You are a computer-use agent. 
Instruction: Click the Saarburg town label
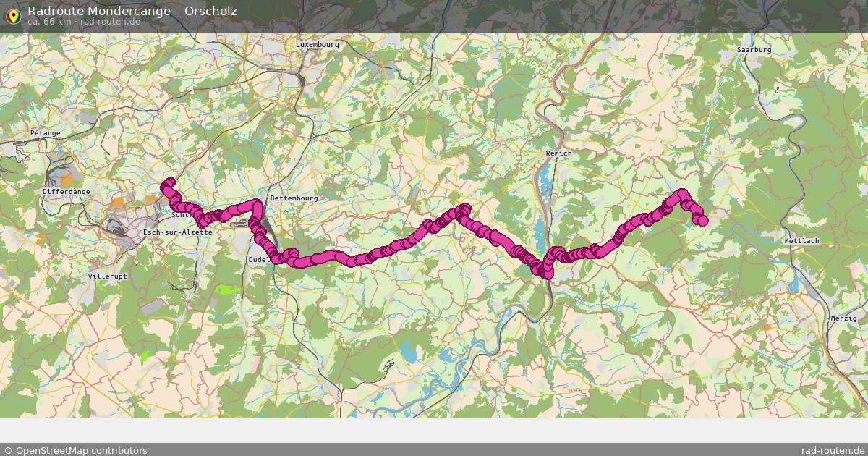click(754, 50)
